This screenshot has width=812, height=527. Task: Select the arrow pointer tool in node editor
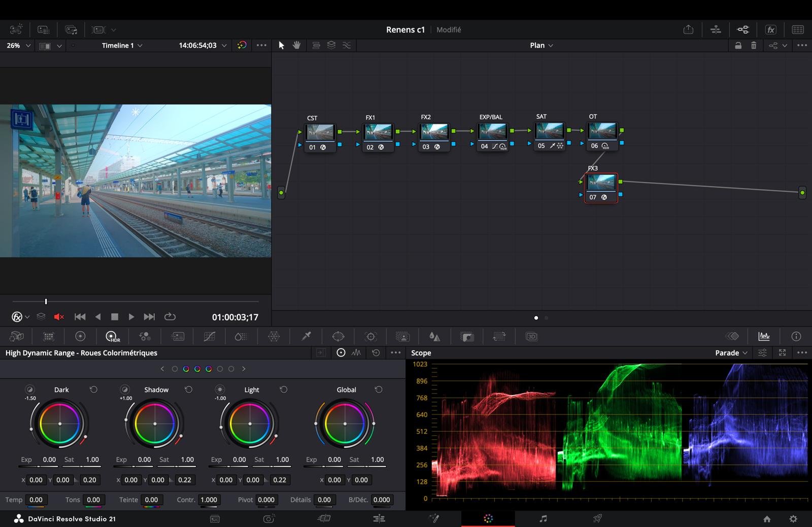point(282,45)
